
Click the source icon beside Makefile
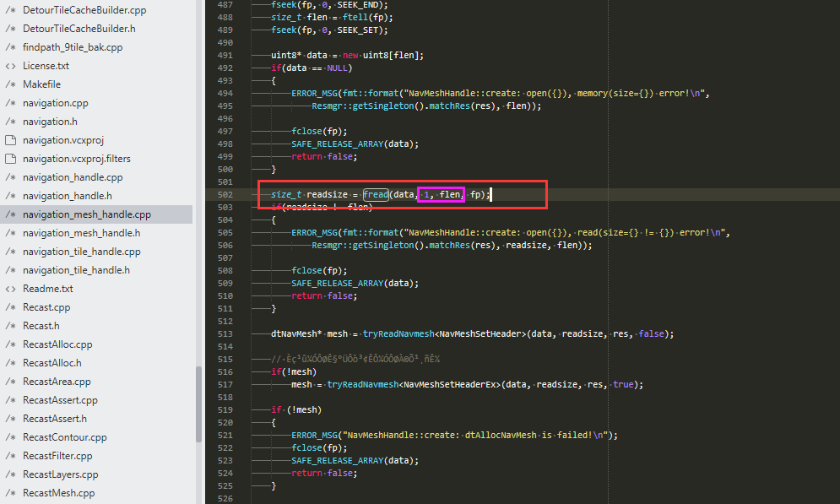(x=10, y=84)
